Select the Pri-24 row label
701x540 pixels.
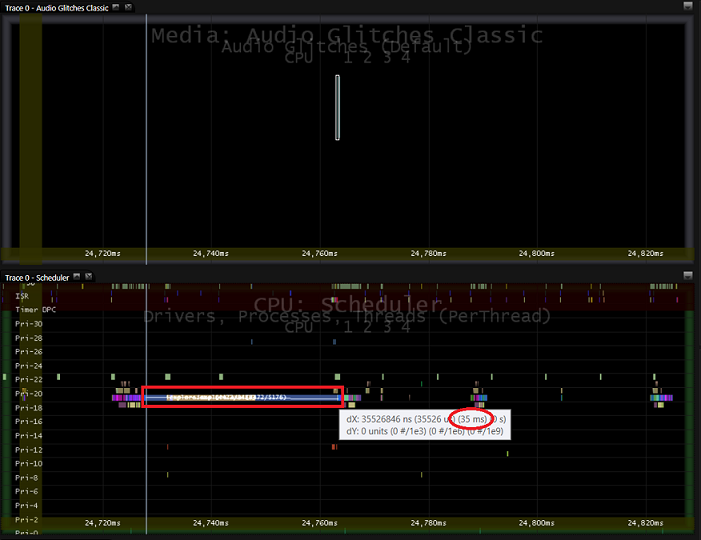[x=29, y=366]
